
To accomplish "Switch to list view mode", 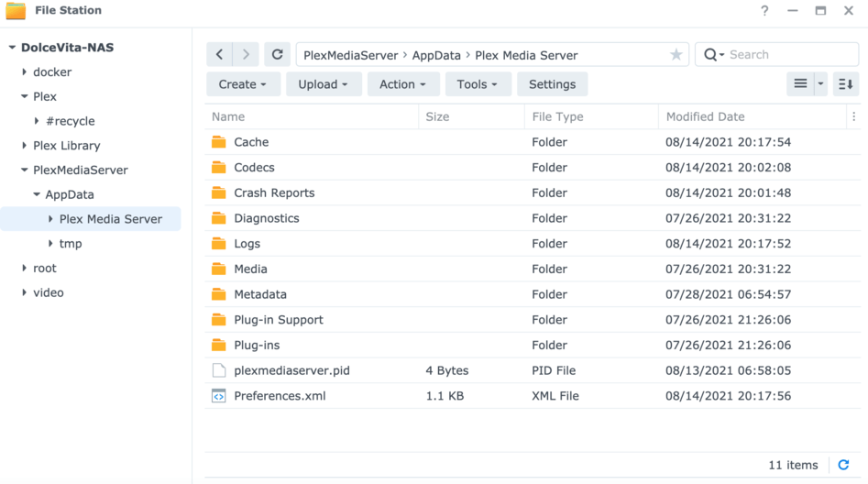I will [800, 84].
